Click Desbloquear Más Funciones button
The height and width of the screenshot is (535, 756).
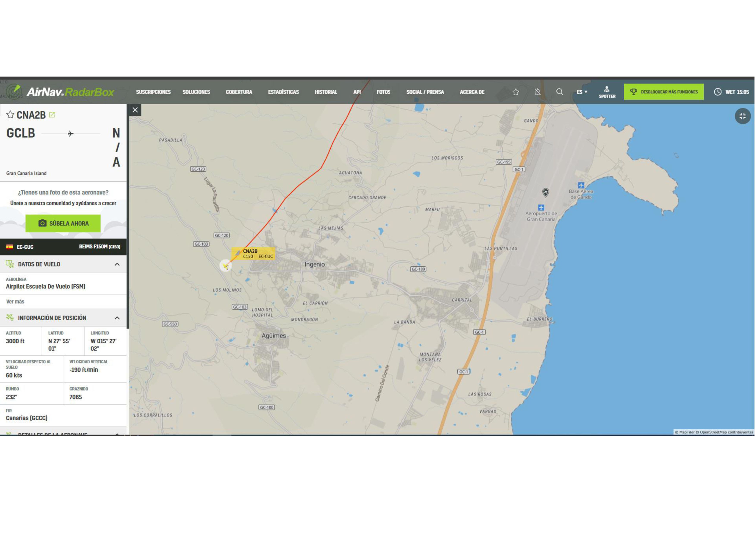click(664, 92)
